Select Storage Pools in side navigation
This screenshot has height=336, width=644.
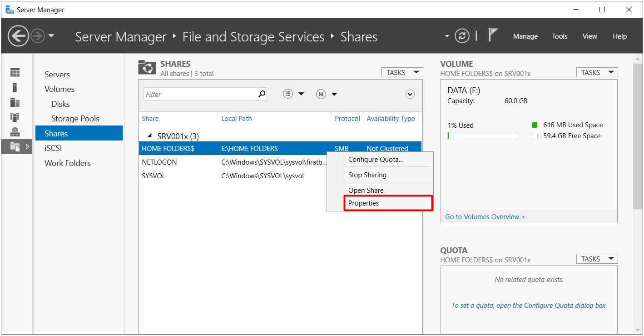75,119
